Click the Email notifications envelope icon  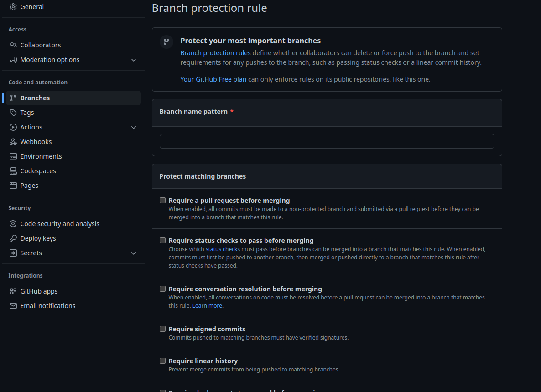coord(13,306)
